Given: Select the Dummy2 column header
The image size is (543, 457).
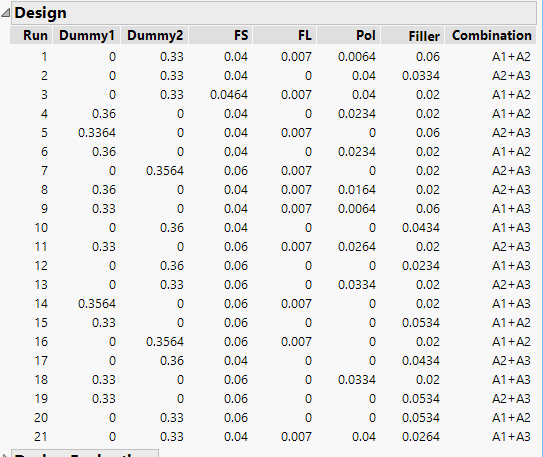Looking at the screenshot, I should pos(154,35).
